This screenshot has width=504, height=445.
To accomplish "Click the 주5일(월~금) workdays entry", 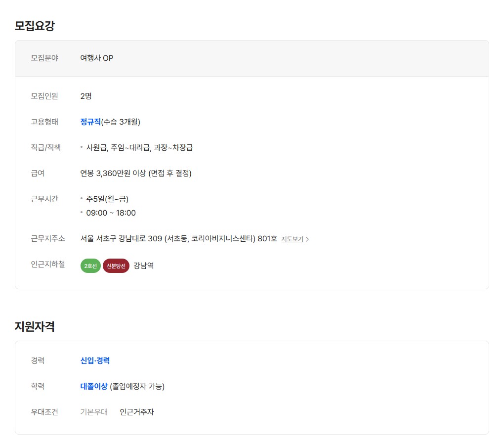I will (x=107, y=199).
